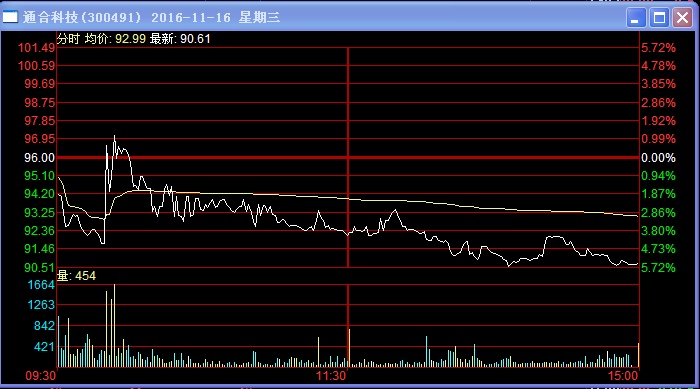Click the 0.00% percentage axis label
This screenshot has height=389, width=700.
click(658, 158)
